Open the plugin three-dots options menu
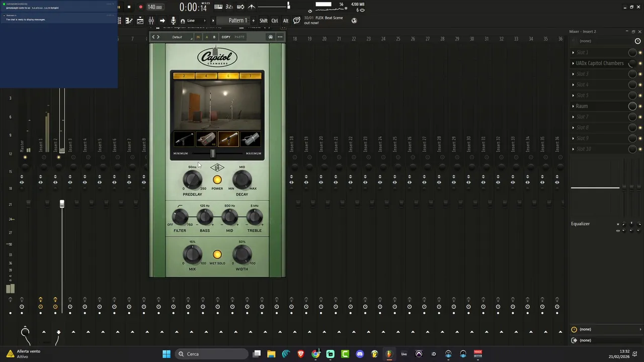The image size is (644, 362). (280, 37)
